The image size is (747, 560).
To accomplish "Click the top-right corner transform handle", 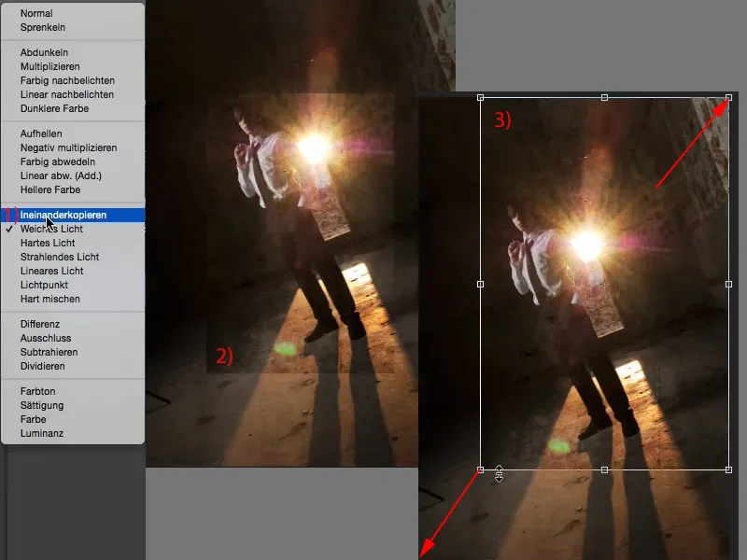I will (x=729, y=96).
